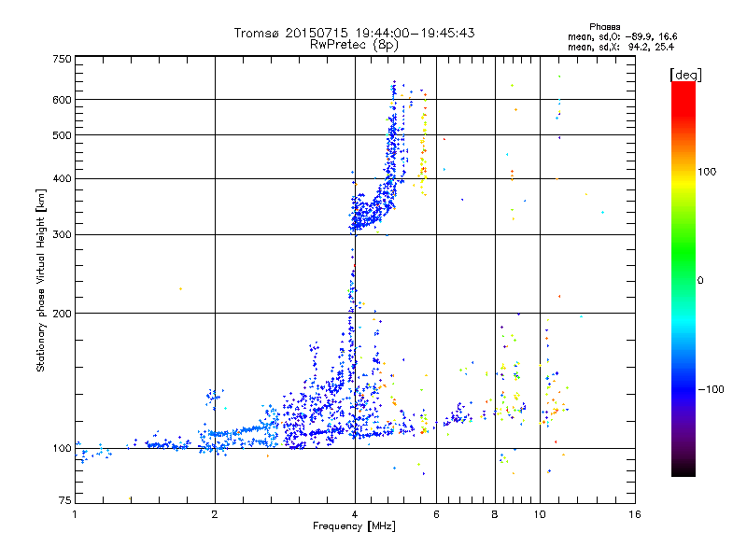Click the '4' x-axis tick label
Screen dimensions: 747x560
[355, 514]
